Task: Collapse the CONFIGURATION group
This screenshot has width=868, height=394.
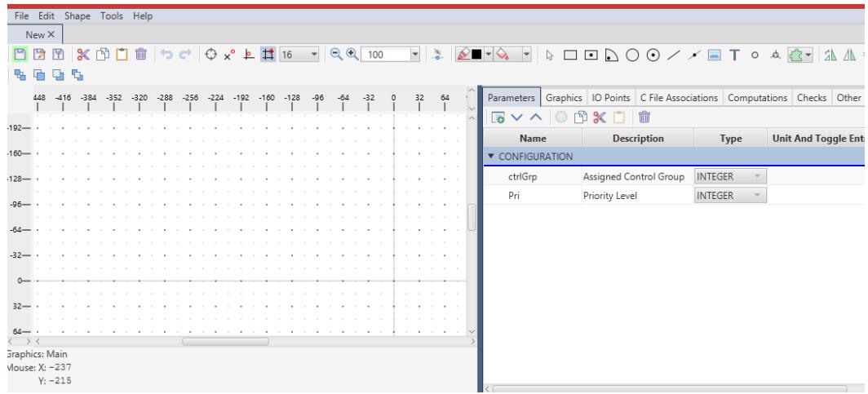Action: (491, 156)
